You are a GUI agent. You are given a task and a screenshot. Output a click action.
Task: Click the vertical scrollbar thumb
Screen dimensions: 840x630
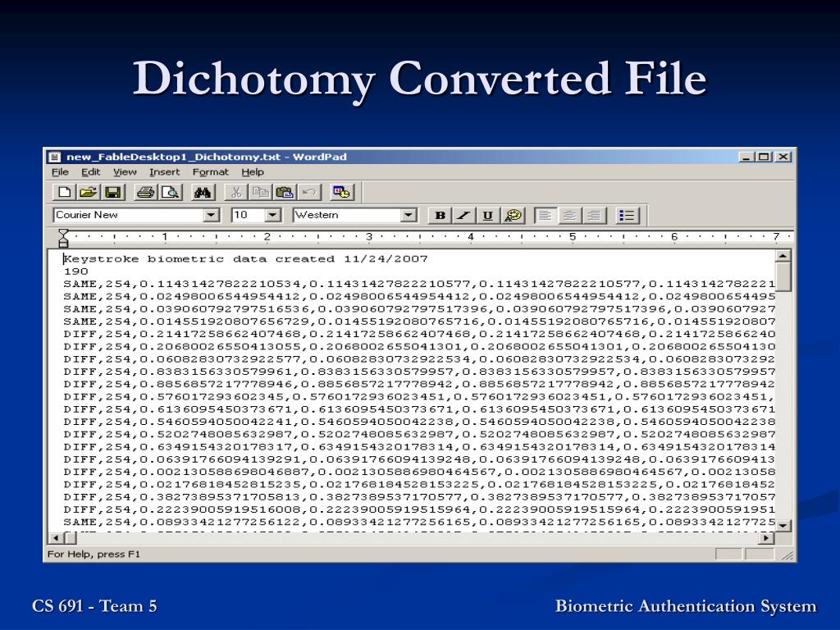click(783, 277)
